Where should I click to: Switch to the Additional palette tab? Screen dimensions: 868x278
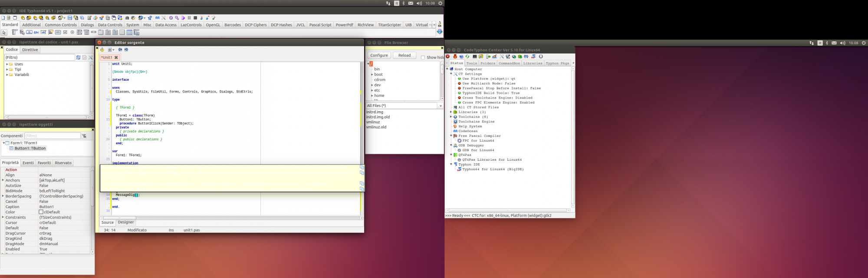(x=31, y=25)
